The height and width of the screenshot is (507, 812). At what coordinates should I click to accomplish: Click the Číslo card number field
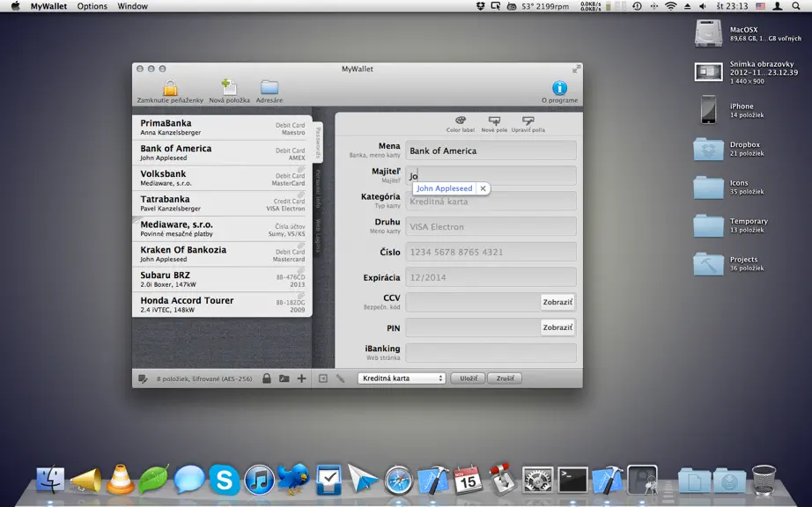pos(491,252)
